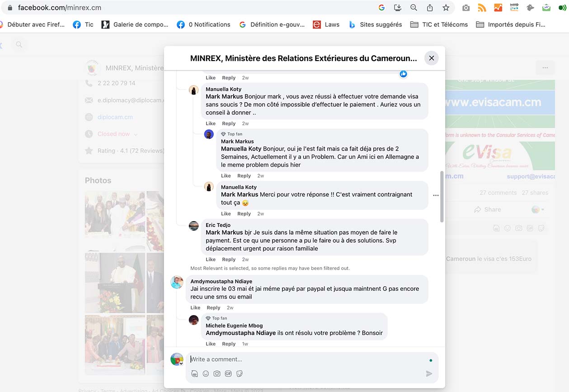This screenshot has height=392, width=569.
Task: Click the comments scrollbar thumb
Action: tap(442, 197)
